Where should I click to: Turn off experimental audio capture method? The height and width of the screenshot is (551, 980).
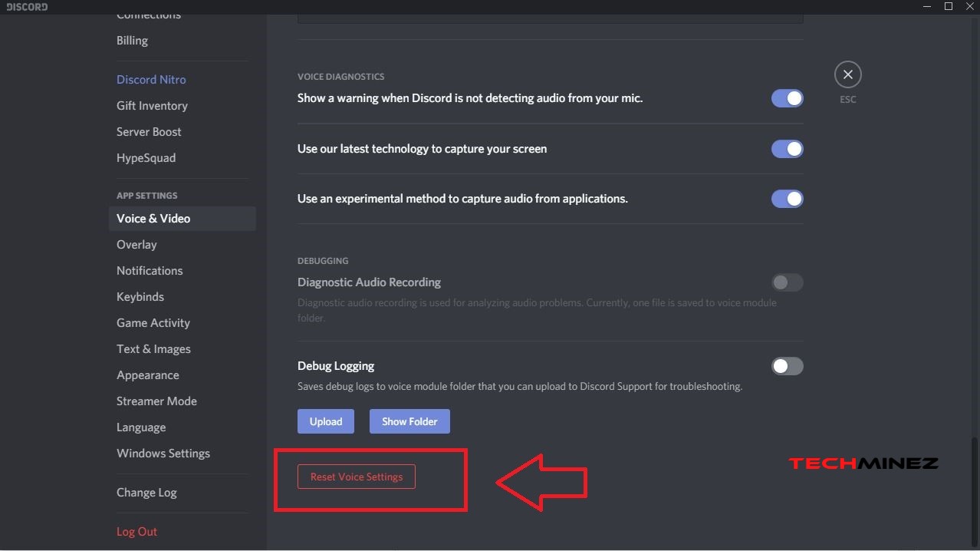[787, 198]
